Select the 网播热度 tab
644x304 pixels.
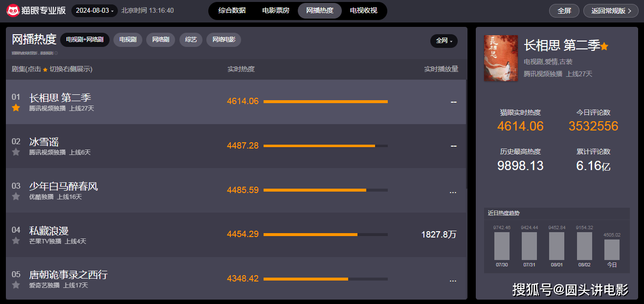click(x=320, y=11)
